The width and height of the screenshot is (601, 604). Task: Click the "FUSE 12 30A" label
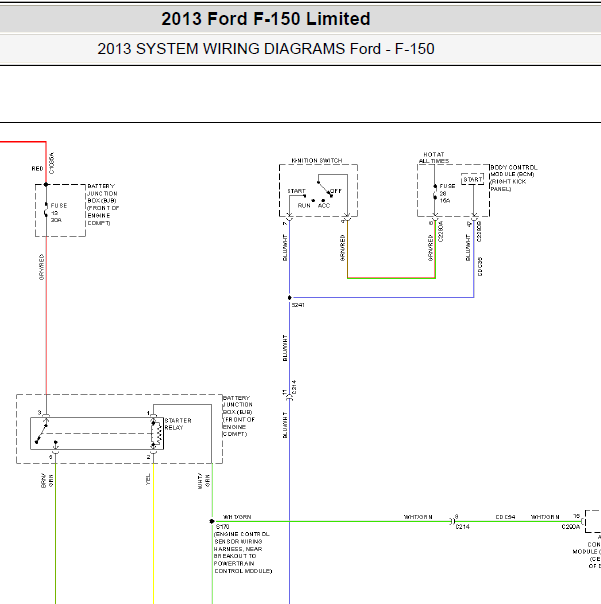[x=59, y=213]
